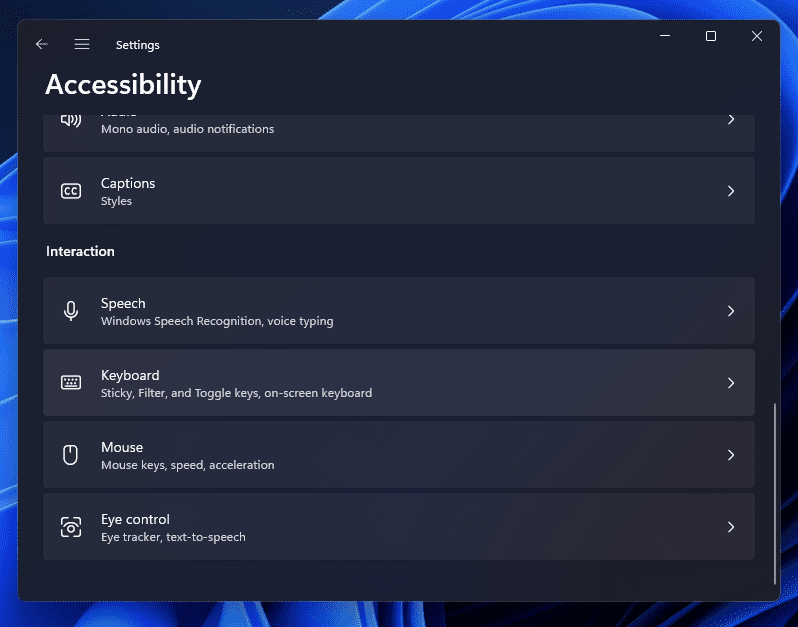Click the speaker icon for Audio
Image resolution: width=798 pixels, height=627 pixels.
click(70, 120)
